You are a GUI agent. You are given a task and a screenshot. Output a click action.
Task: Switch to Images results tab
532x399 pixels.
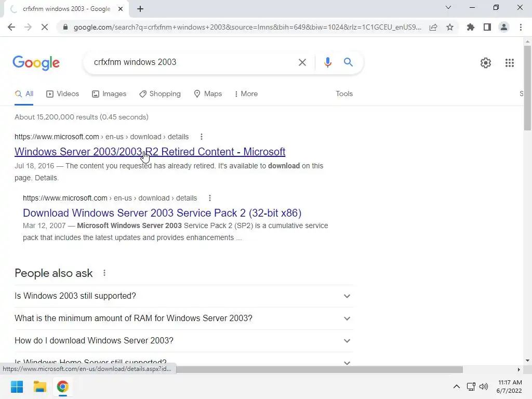click(109, 94)
